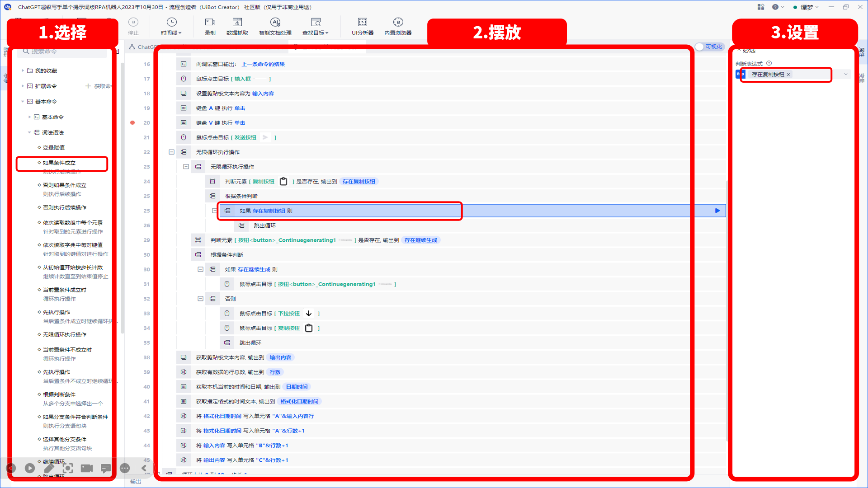Collapse the 否则 block in the flow

tap(200, 299)
